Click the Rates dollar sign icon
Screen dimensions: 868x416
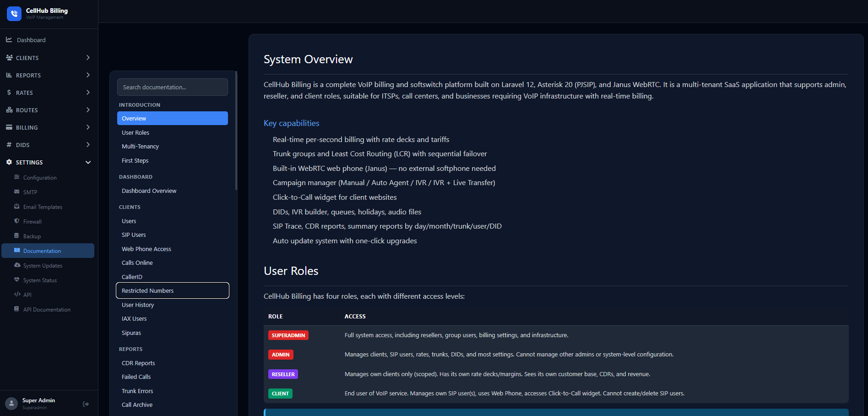[9, 93]
